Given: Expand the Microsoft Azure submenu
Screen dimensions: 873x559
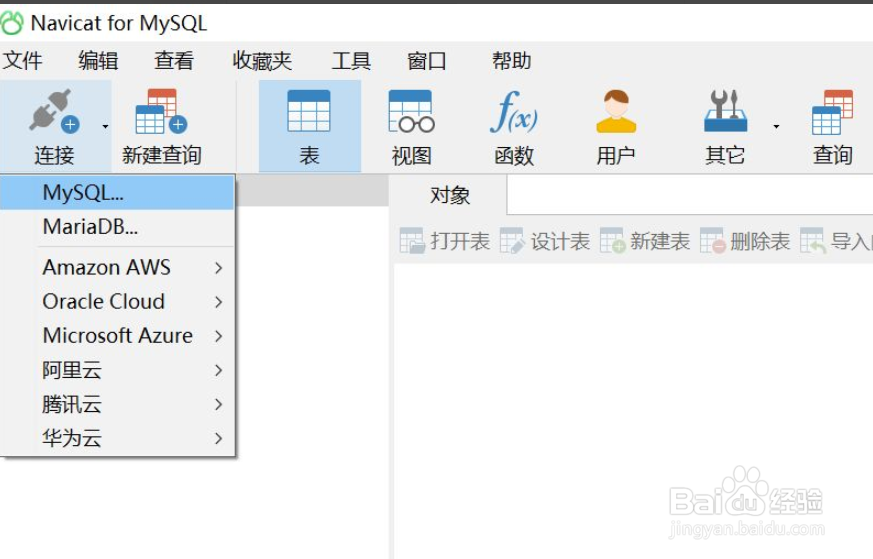Looking at the screenshot, I should tap(117, 336).
